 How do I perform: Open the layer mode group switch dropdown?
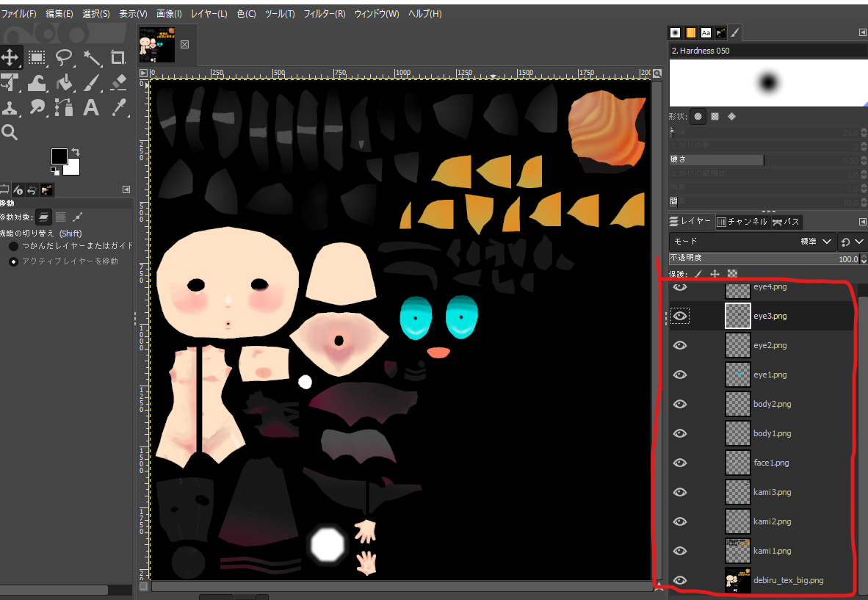(x=851, y=242)
